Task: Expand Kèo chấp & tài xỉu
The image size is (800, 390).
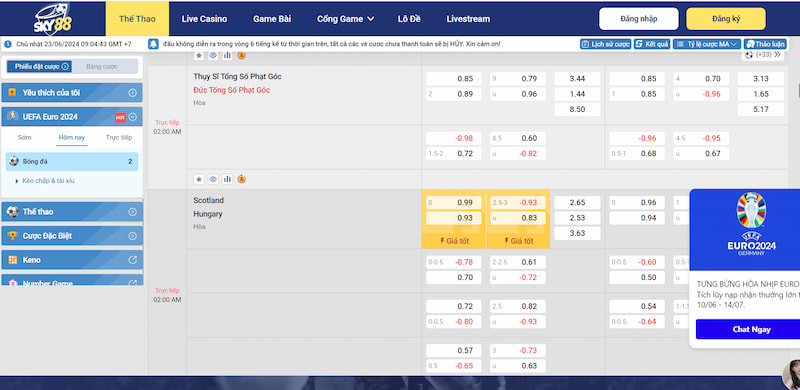Action: point(48,181)
